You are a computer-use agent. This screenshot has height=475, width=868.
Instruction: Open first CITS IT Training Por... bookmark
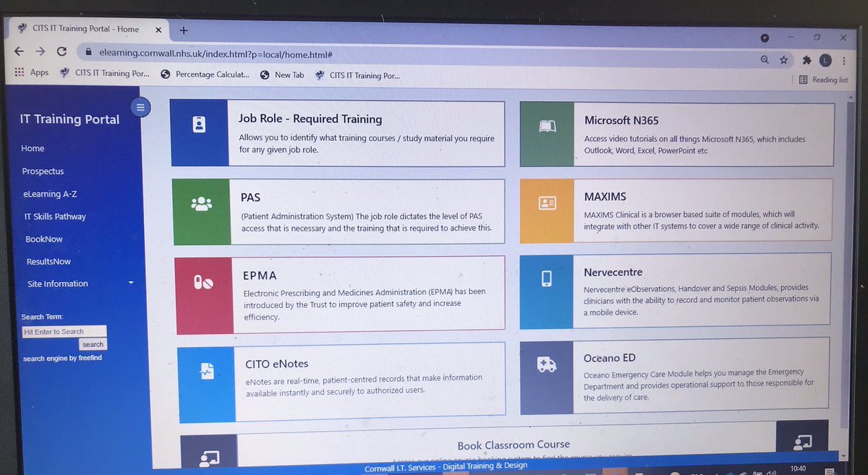click(x=105, y=73)
